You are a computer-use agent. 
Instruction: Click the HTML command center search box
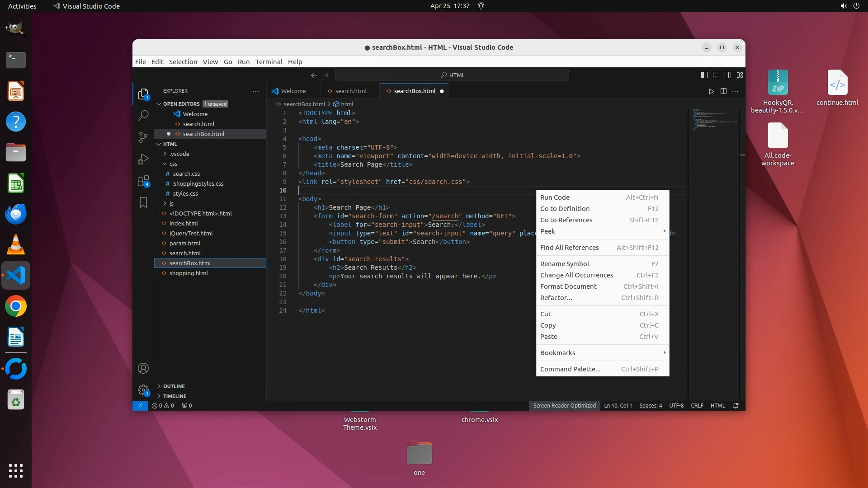point(452,75)
